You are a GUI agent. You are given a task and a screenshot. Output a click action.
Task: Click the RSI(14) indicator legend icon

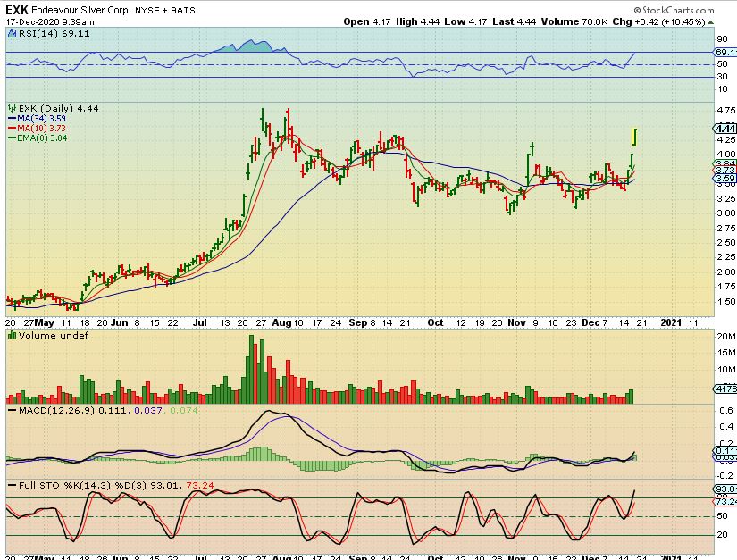pos(9,32)
